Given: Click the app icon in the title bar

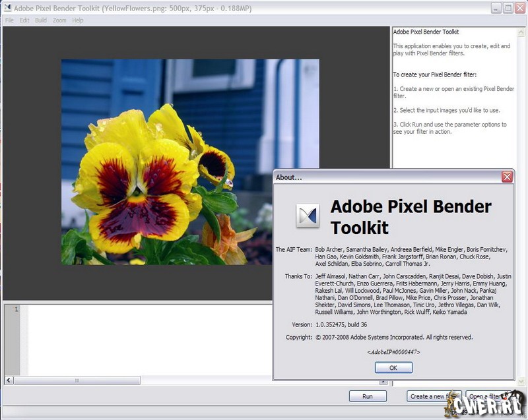Looking at the screenshot, I should 8,8.
